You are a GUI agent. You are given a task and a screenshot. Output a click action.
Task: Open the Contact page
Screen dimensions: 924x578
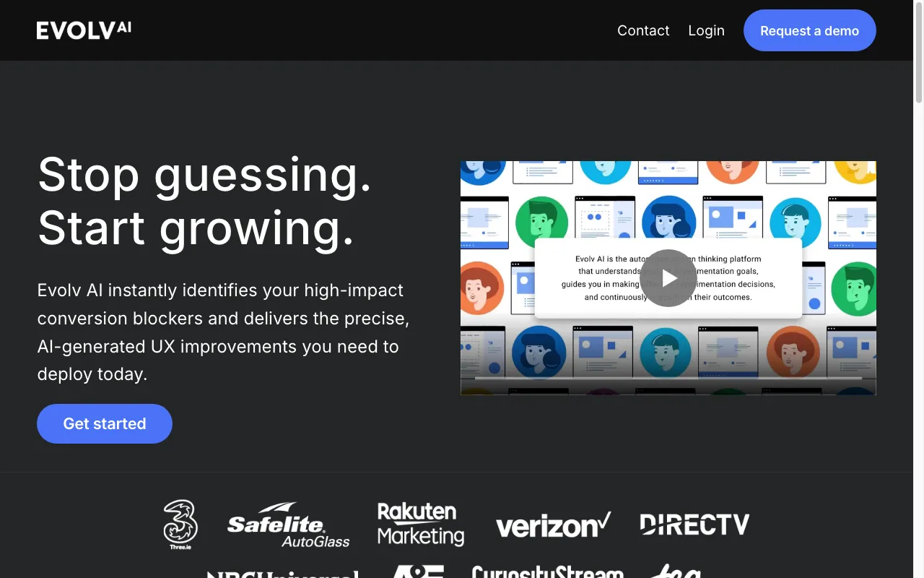tap(643, 30)
